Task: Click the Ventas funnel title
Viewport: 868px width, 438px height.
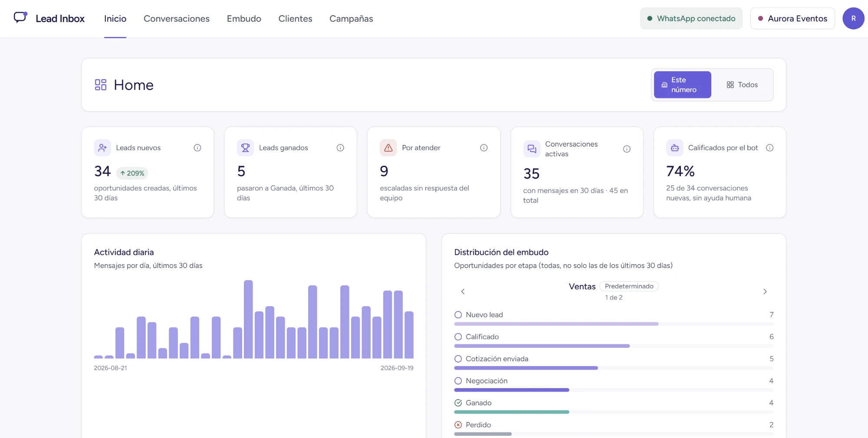Action: (x=582, y=286)
